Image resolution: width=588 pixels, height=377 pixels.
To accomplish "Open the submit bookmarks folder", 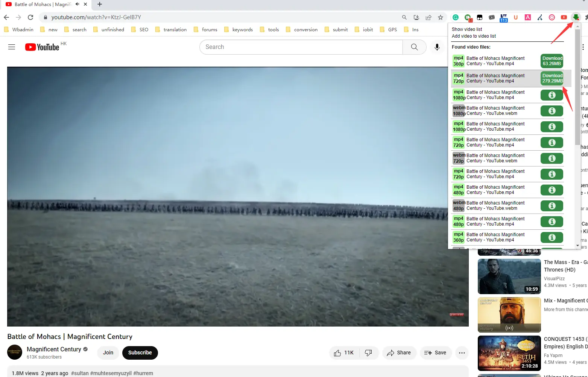I will (x=336, y=29).
